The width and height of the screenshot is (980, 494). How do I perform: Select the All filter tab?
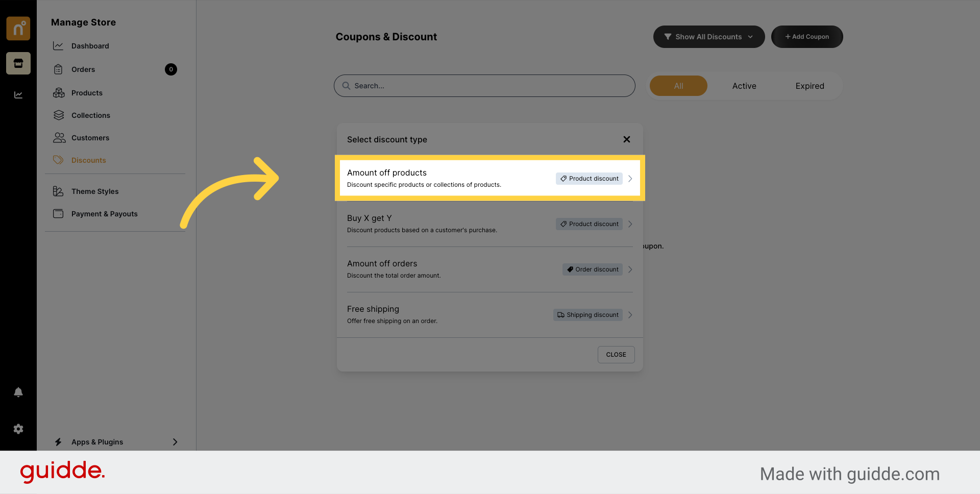[x=678, y=86]
